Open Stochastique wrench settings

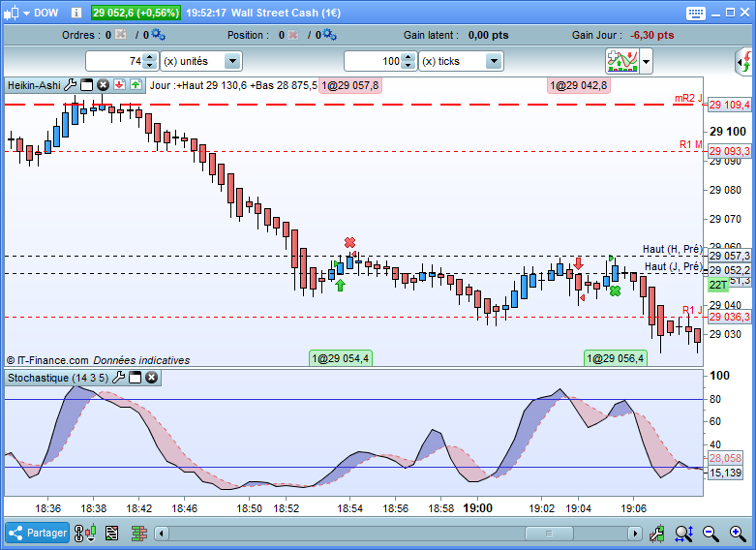(119, 378)
